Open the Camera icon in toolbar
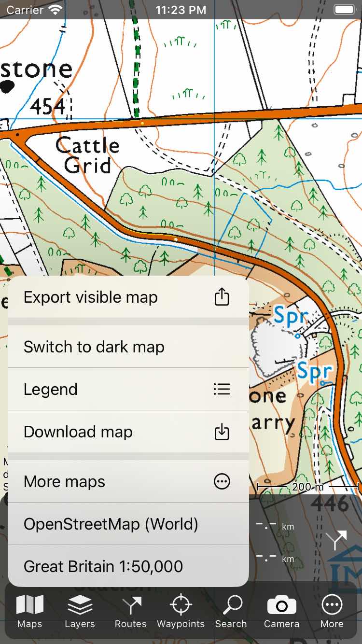Image resolution: width=362 pixels, height=644 pixels. [281, 605]
